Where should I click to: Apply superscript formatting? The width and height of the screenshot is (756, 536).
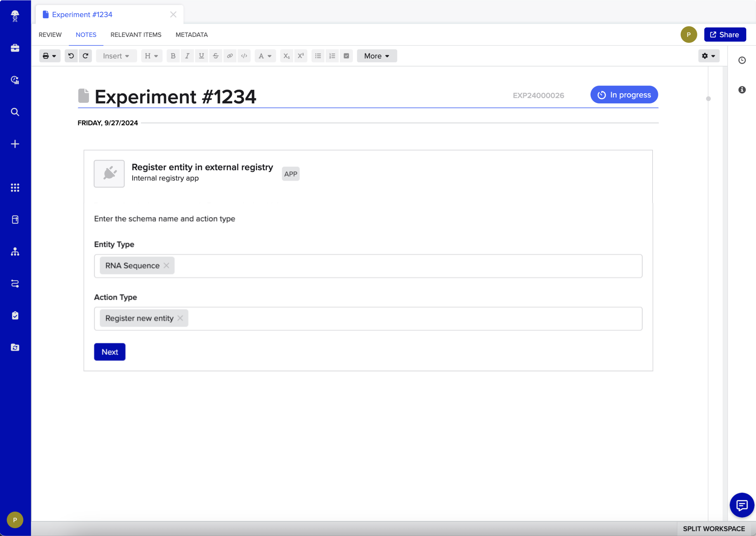(x=301, y=56)
